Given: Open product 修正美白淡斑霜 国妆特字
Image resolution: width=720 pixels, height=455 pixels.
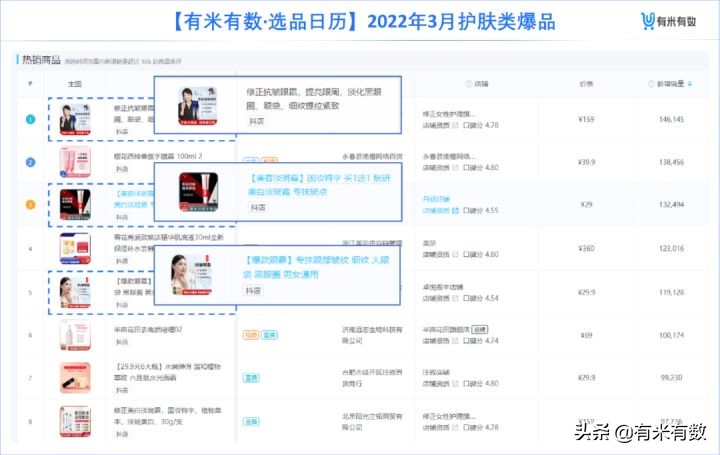Looking at the screenshot, I should coord(167,416).
